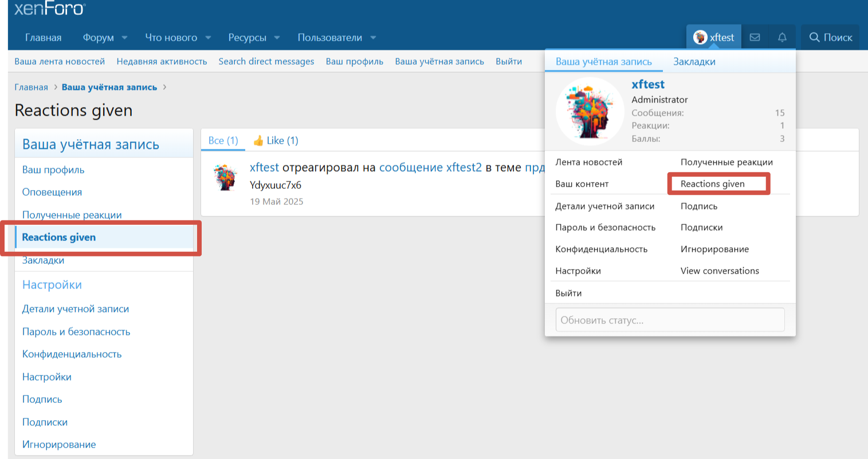
Task: Open Пароль и безопасность in left sidebar
Action: 76,331
